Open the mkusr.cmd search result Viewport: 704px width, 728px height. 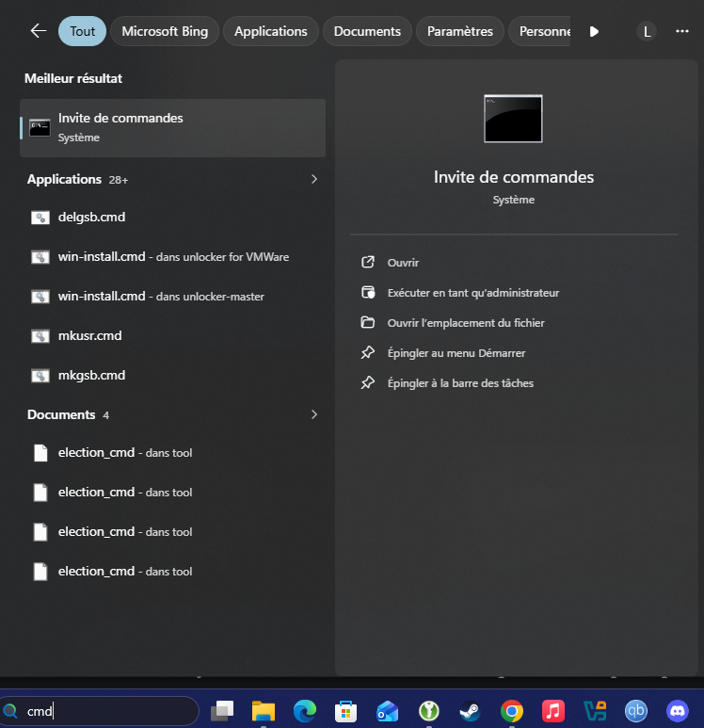pyautogui.click(x=89, y=335)
